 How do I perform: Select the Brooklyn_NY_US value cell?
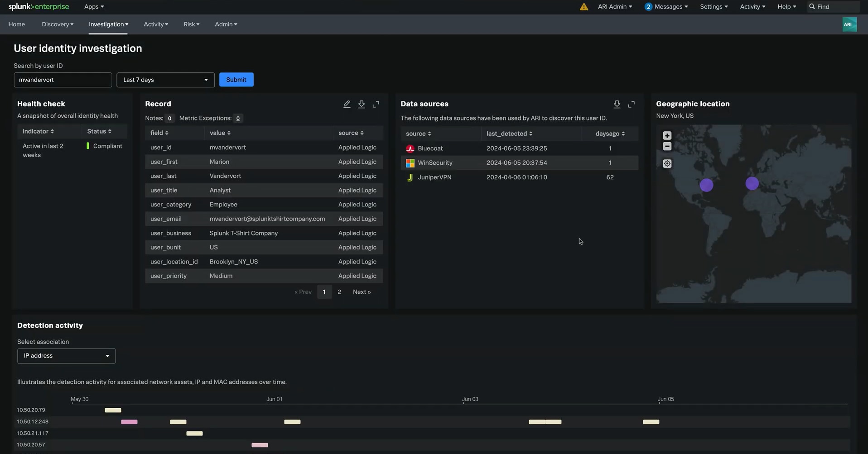click(233, 262)
